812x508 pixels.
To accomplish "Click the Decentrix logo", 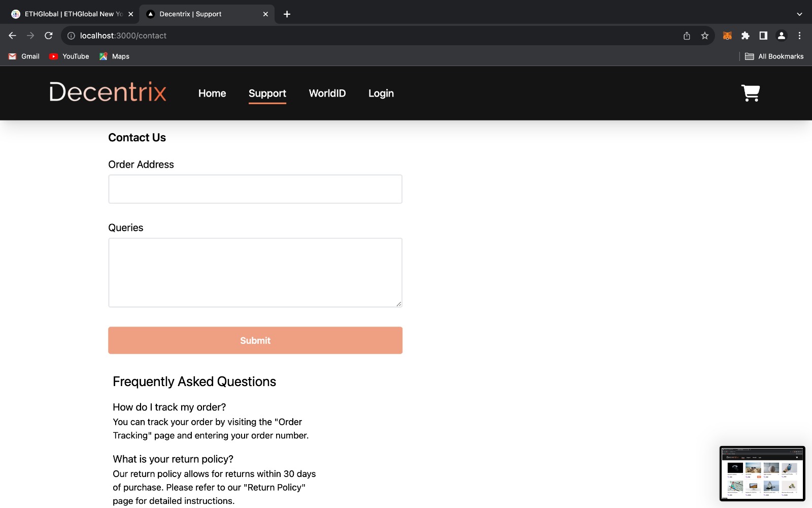I will [x=108, y=92].
